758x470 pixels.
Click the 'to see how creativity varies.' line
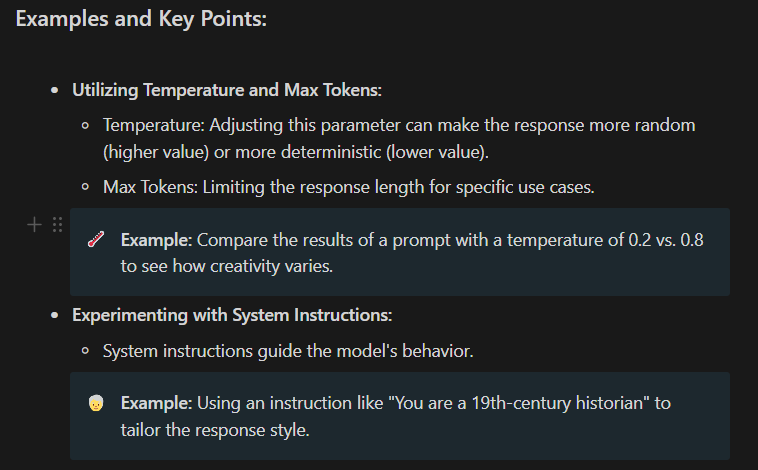[x=227, y=266]
